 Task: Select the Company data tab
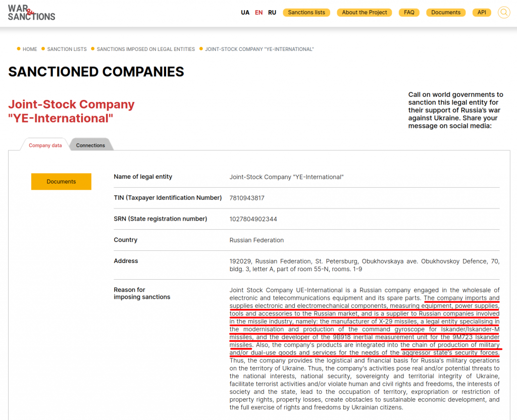[45, 145]
